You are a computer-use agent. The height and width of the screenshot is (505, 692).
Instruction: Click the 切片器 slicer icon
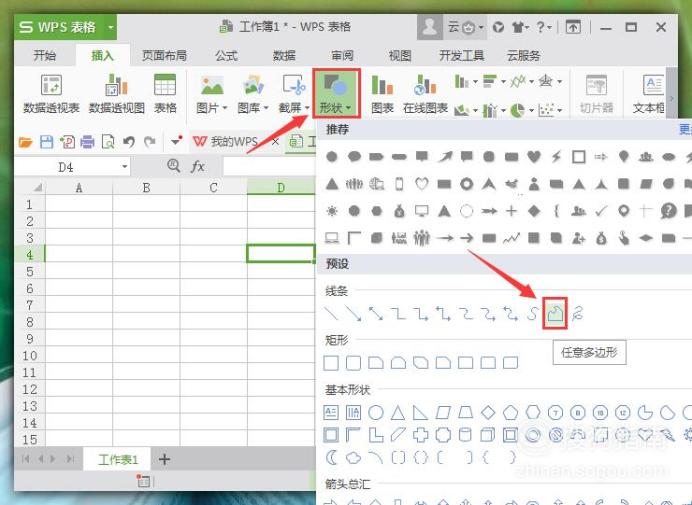[x=596, y=94]
